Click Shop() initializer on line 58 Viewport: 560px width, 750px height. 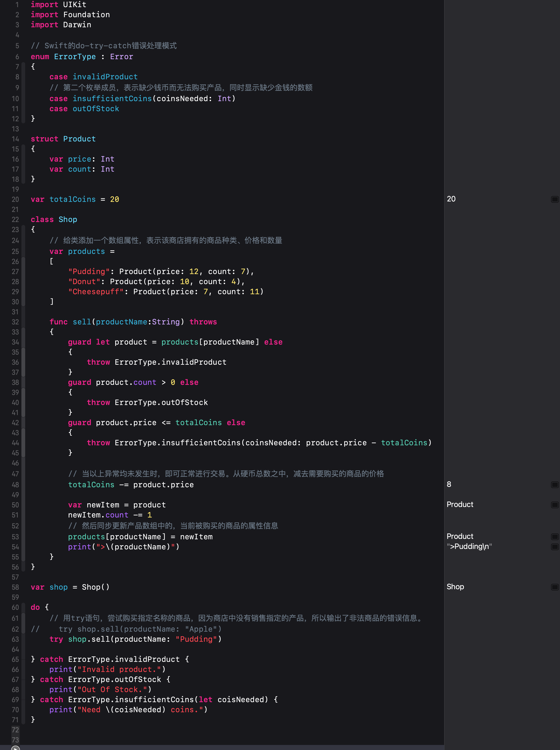[x=96, y=587]
